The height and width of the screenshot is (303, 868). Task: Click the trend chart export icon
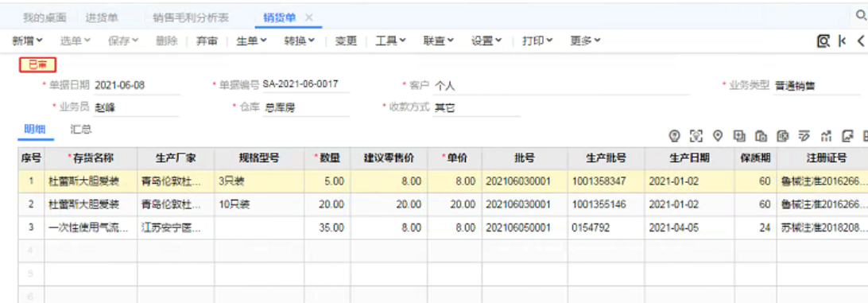(847, 135)
